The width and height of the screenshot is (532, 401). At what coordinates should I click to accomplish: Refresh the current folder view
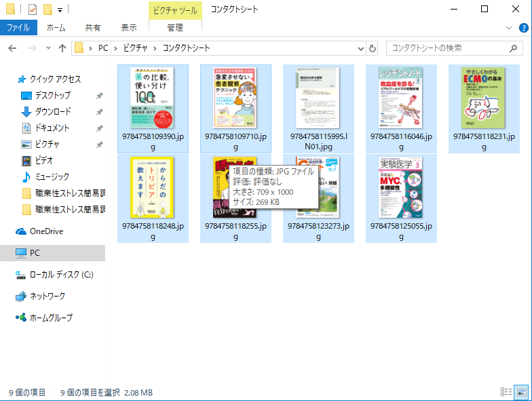tap(373, 48)
